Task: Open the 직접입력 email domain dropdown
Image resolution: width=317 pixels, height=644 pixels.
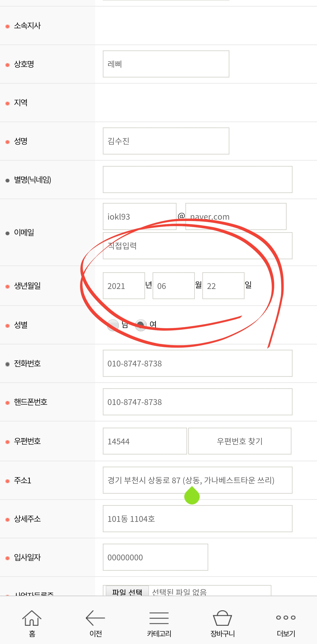Action: (x=197, y=246)
